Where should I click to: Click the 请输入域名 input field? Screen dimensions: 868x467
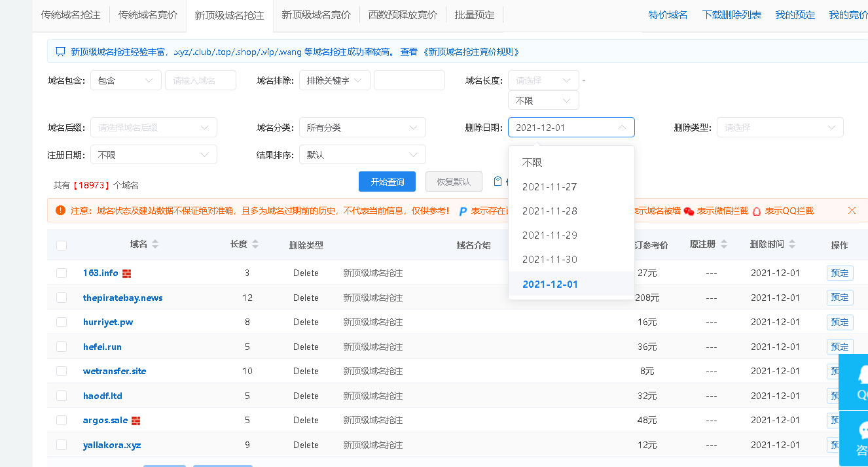tap(200, 80)
